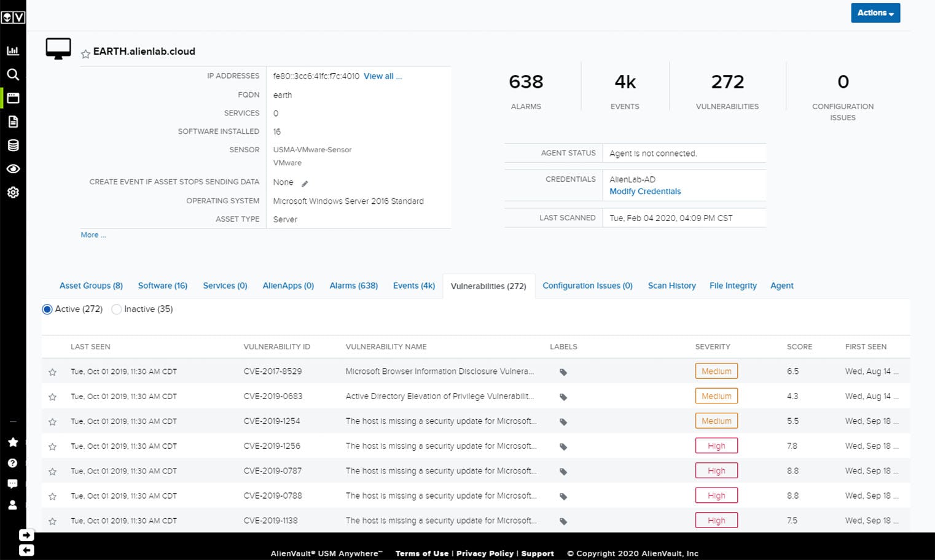
Task: Open the user profile icon in sidebar
Action: pyautogui.click(x=12, y=505)
